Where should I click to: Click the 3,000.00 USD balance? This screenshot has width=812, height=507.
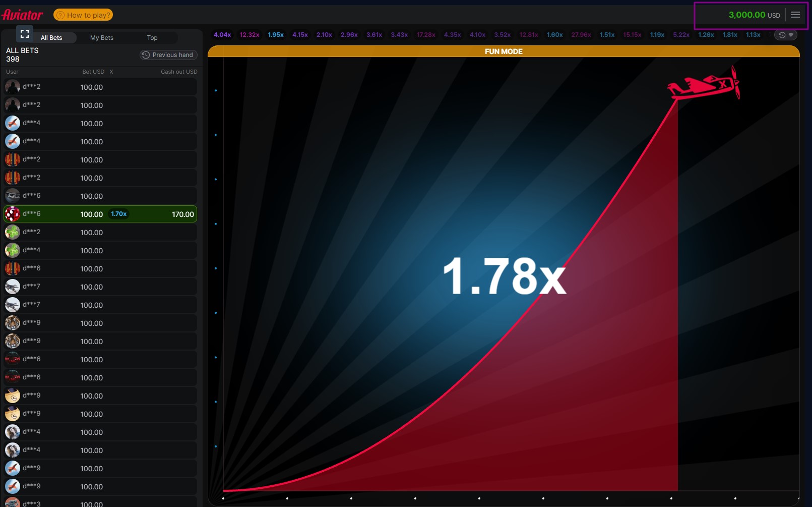754,15
